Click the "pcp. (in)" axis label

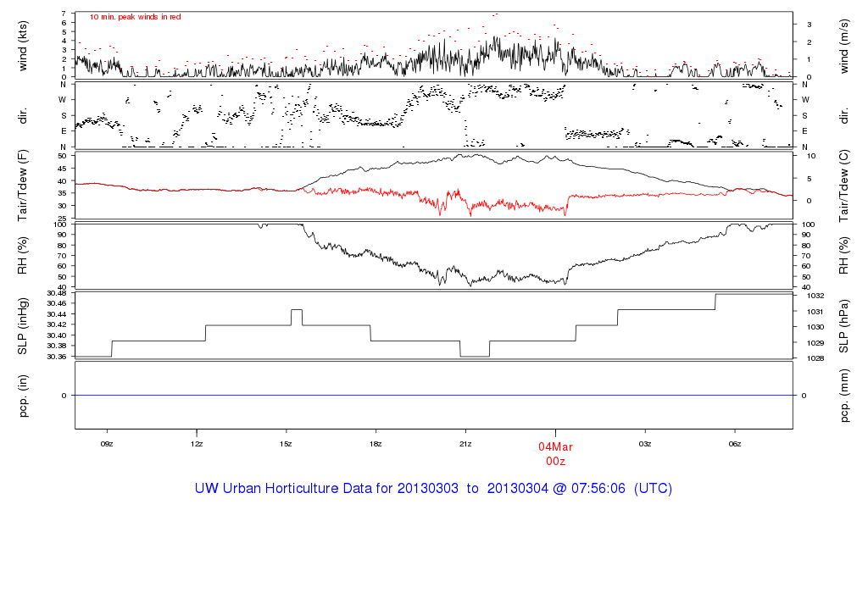[x=23, y=396]
